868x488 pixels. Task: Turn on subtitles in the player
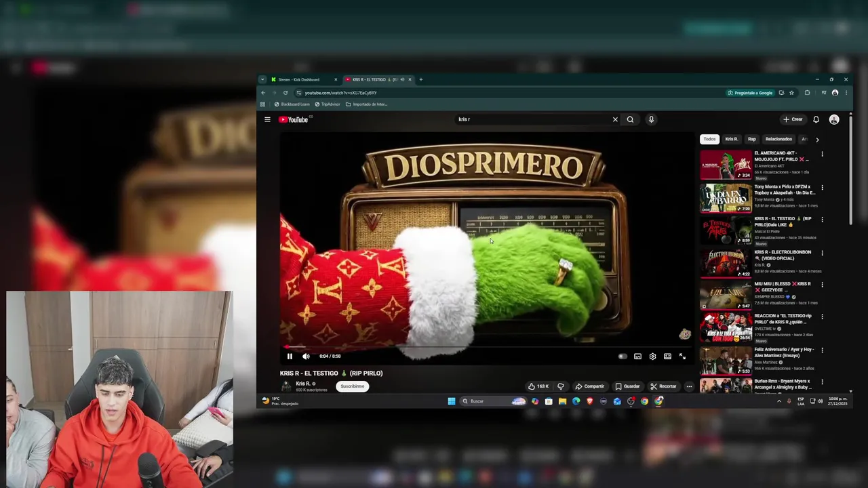[637, 356]
